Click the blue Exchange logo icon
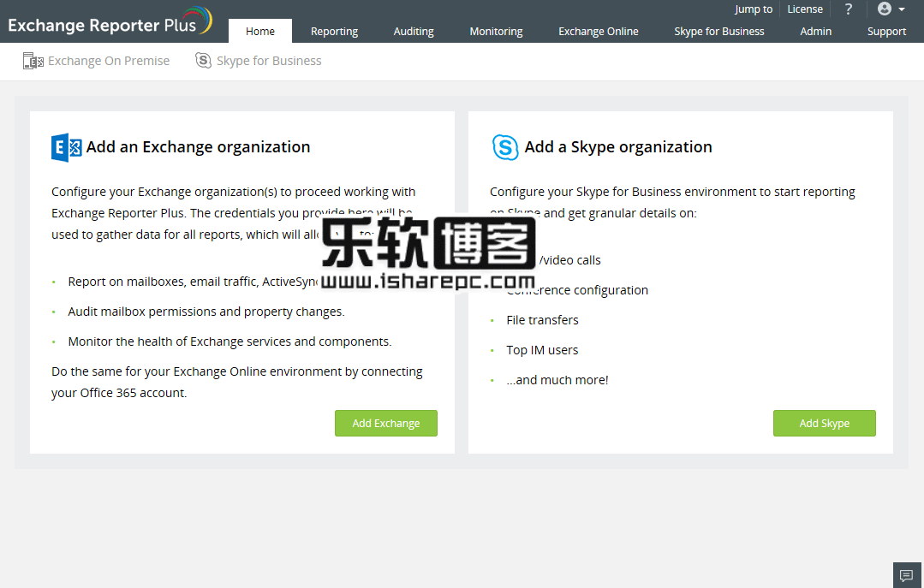Screen dimensions: 924x588 pos(67,147)
